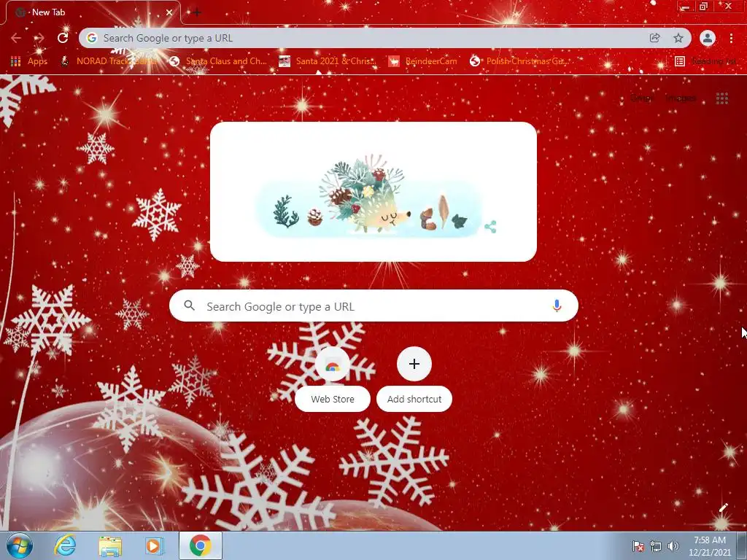Launch Internet Explorer from the taskbar

65,545
